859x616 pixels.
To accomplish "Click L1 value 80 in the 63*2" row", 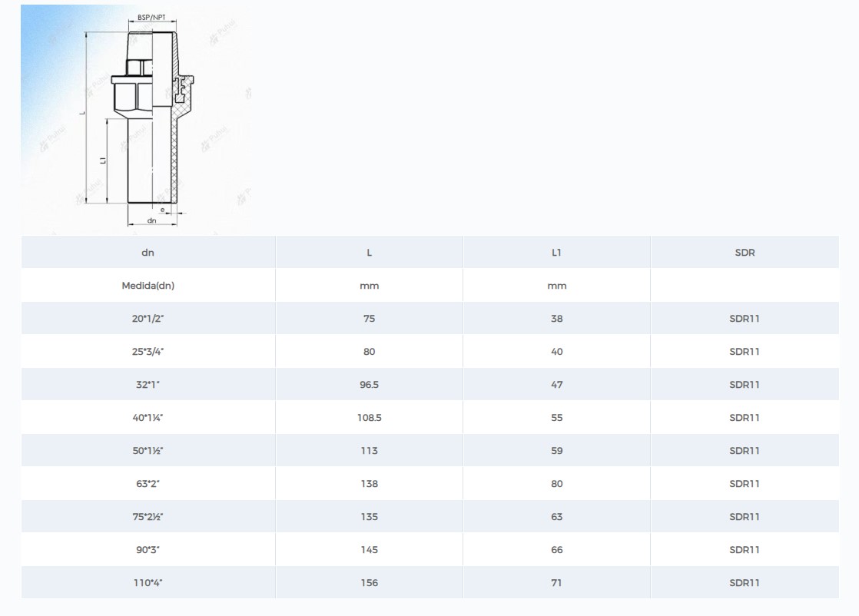I will click(x=556, y=484).
